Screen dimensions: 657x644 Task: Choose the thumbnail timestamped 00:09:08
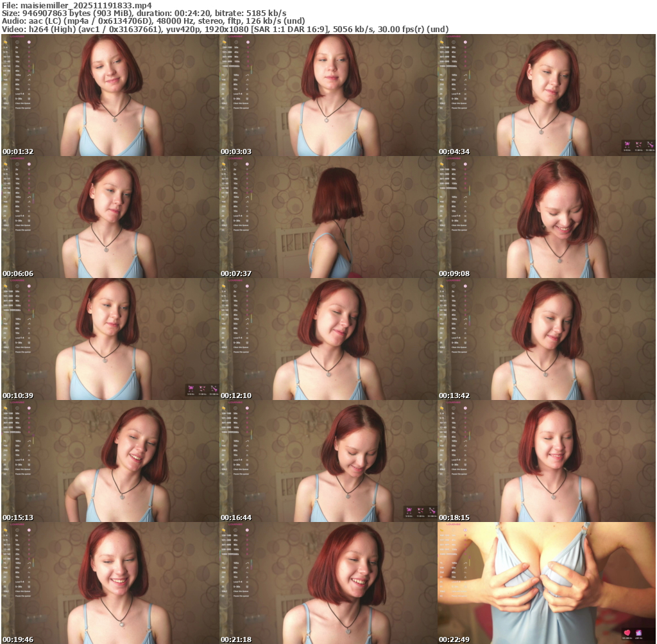(547, 217)
